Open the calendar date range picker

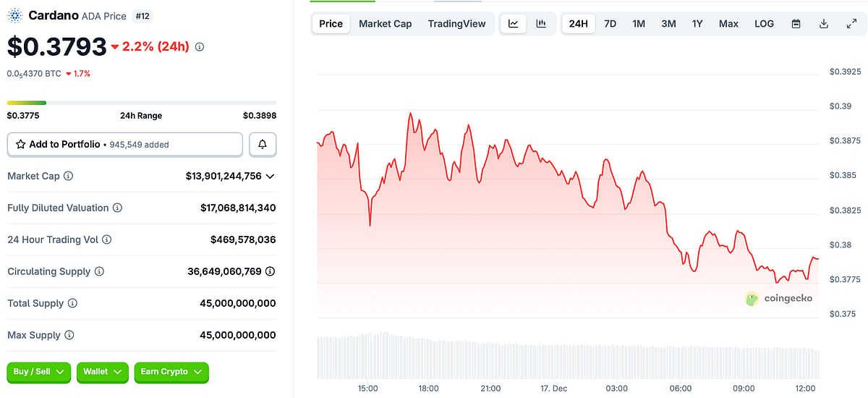(796, 24)
